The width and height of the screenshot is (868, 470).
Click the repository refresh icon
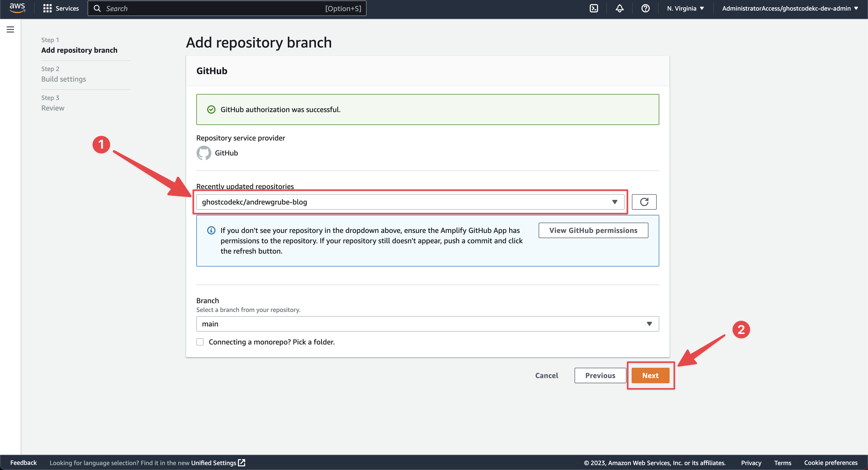644,201
